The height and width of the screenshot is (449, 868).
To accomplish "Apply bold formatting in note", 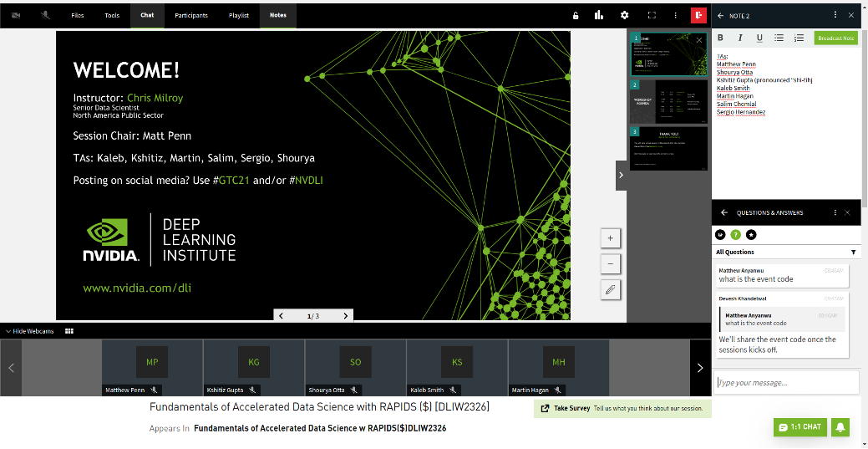I will click(721, 38).
